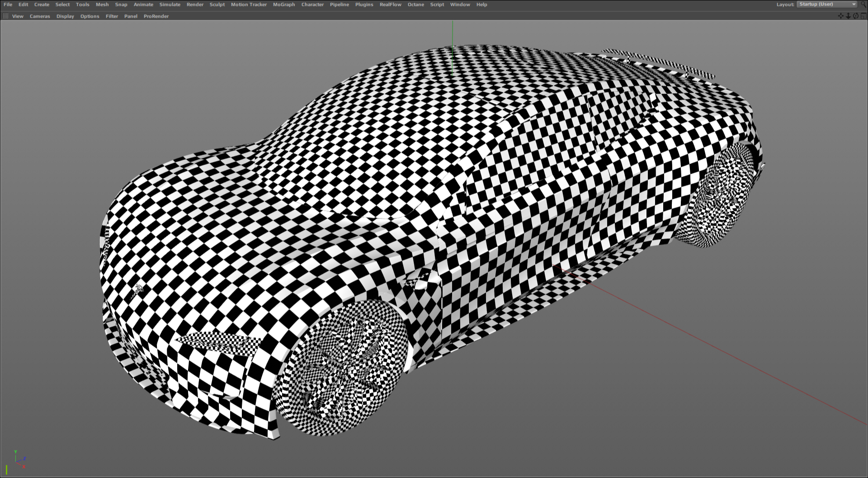Open the viewport Cameras menu
Viewport: 868px width, 478px height.
(x=40, y=16)
